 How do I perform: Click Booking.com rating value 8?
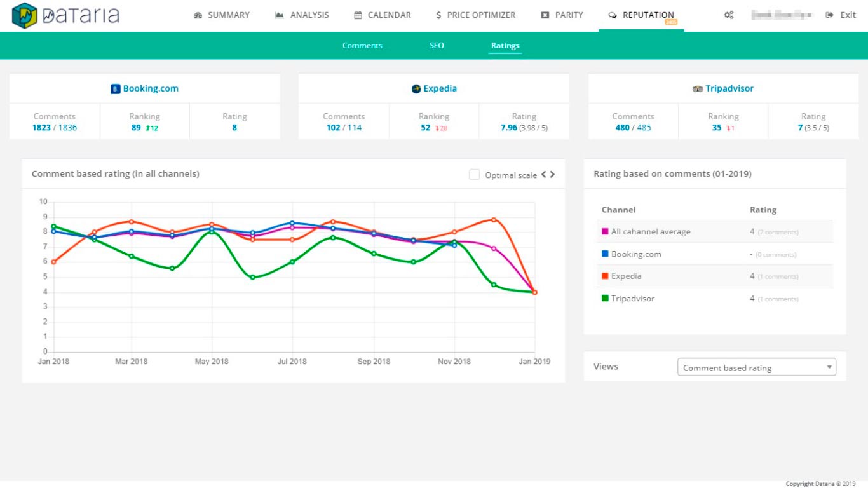click(234, 128)
